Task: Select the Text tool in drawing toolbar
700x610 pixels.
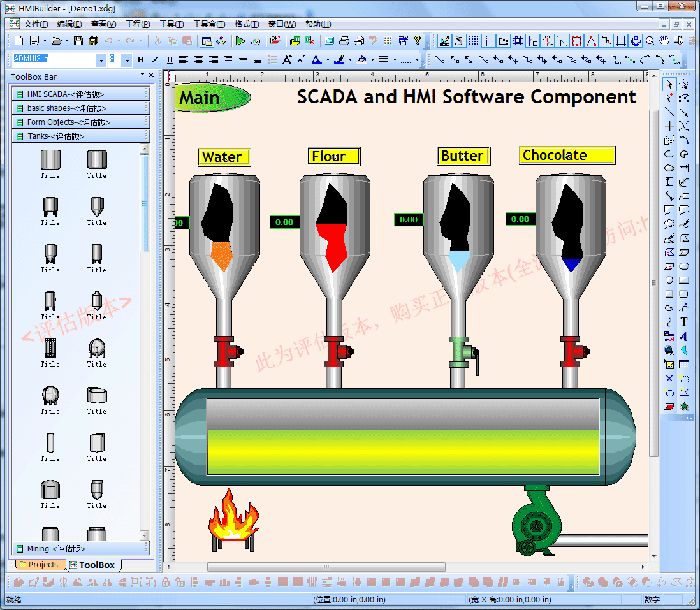Action: [684, 322]
